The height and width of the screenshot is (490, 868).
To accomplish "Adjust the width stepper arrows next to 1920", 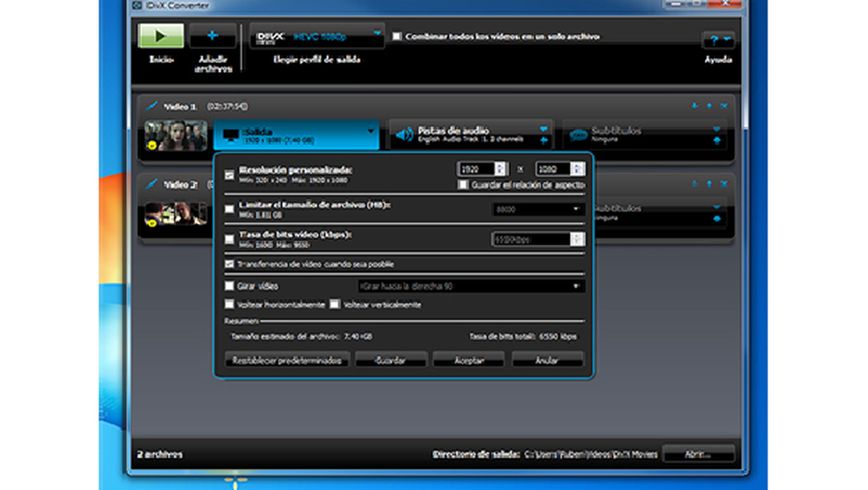I will point(500,169).
